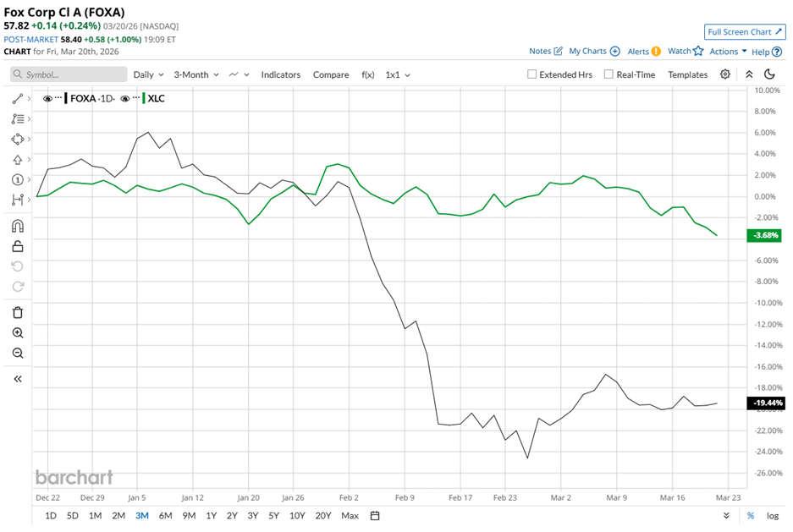Screen dimensions: 793x532
Task: Open XLC series options ellipsis
Action: 135,98
